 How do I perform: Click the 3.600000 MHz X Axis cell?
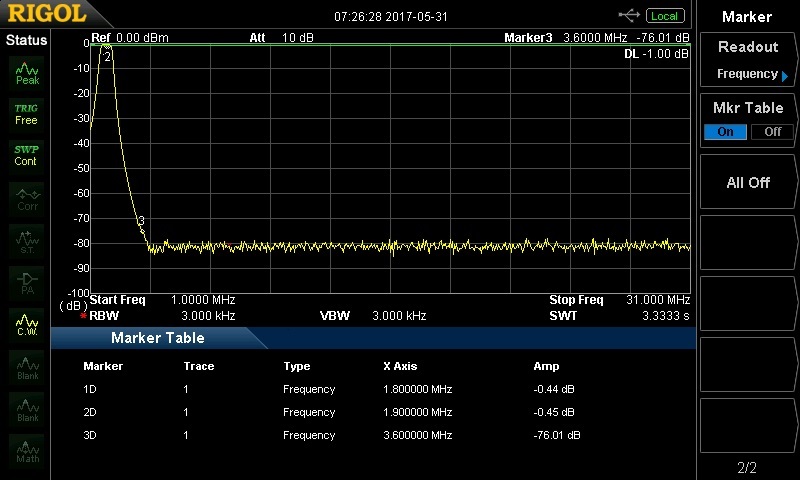coord(417,435)
